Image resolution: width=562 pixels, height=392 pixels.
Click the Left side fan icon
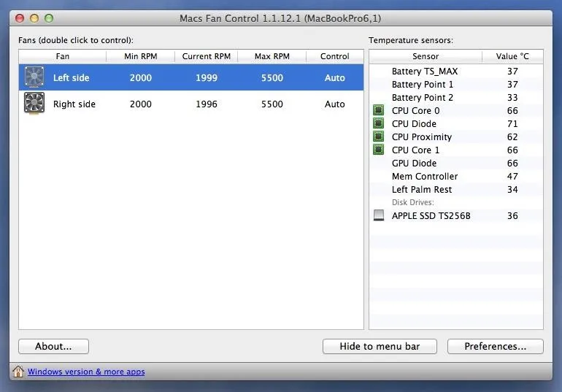pyautogui.click(x=34, y=78)
